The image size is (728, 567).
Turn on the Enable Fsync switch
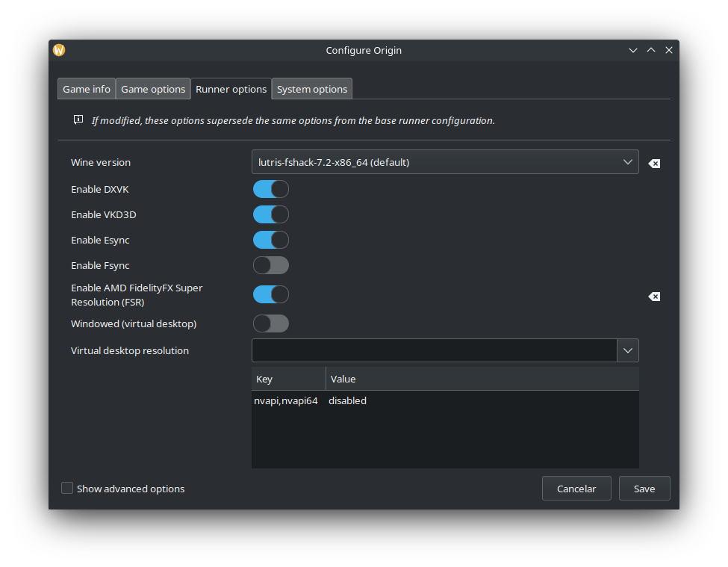271,266
